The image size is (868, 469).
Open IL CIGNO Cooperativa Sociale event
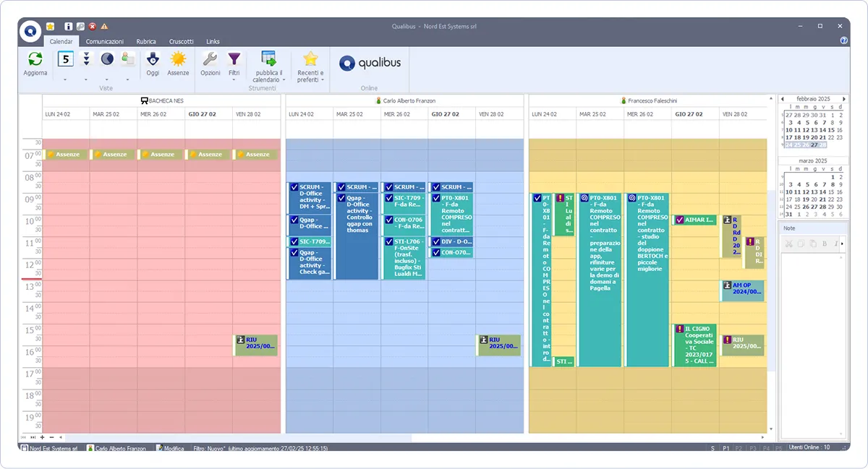point(694,345)
